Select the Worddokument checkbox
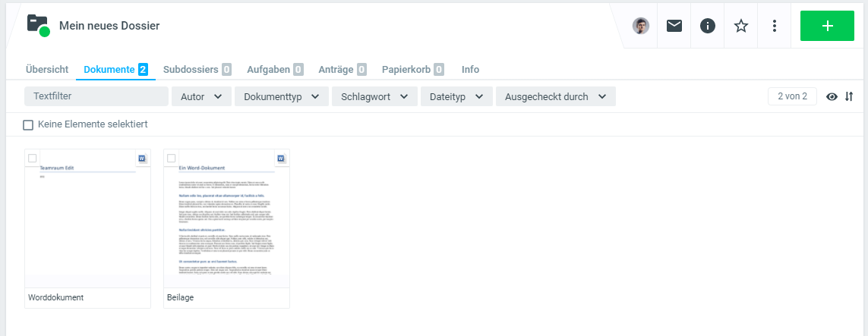 point(33,159)
